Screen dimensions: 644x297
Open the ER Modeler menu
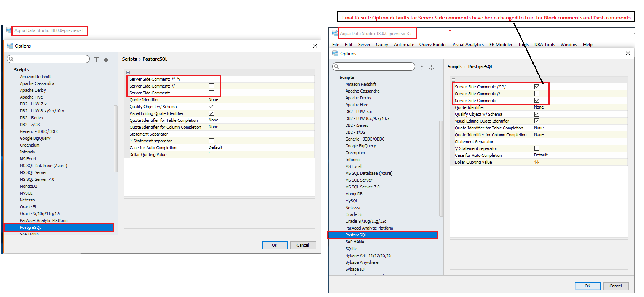coord(501,45)
